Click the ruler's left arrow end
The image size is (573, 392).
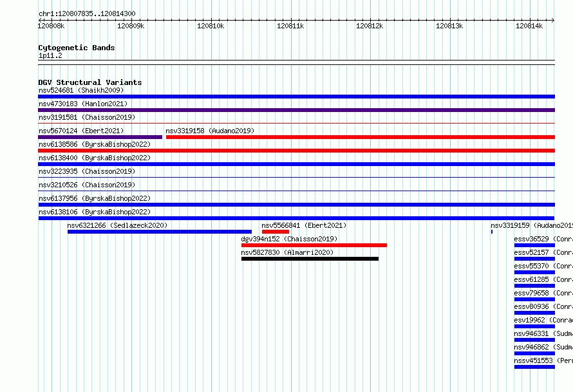pos(40,20)
